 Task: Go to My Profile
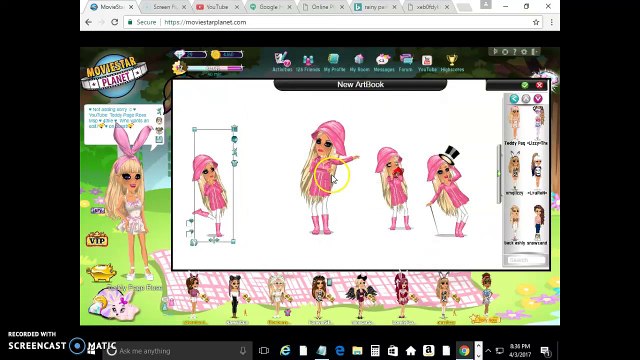(334, 63)
